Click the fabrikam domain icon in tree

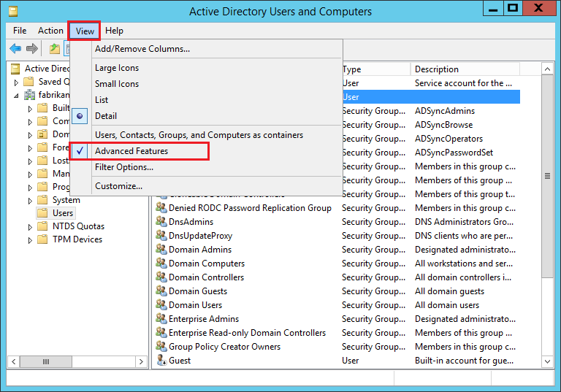click(29, 95)
